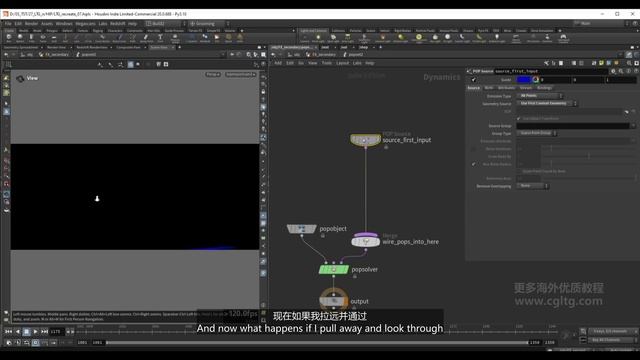The height and width of the screenshot is (360, 640).
Task: Switch to the Geometry Spreadsheet pane tab
Action: 21,47
